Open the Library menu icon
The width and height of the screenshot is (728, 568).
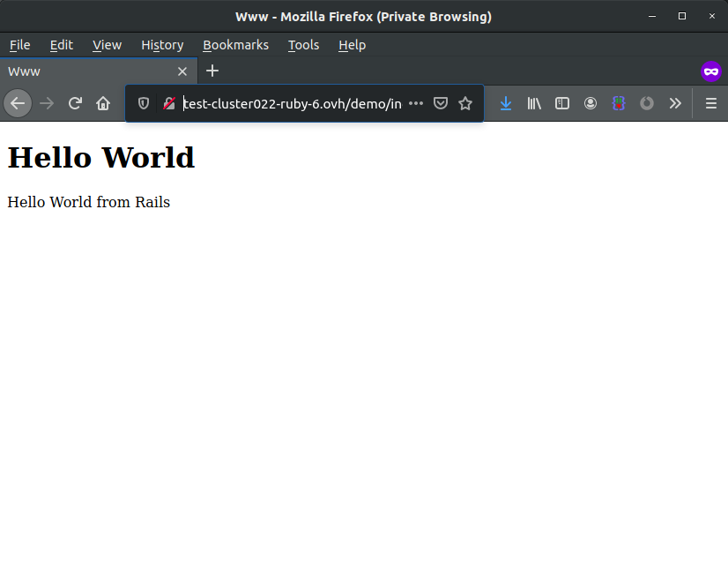tap(534, 103)
